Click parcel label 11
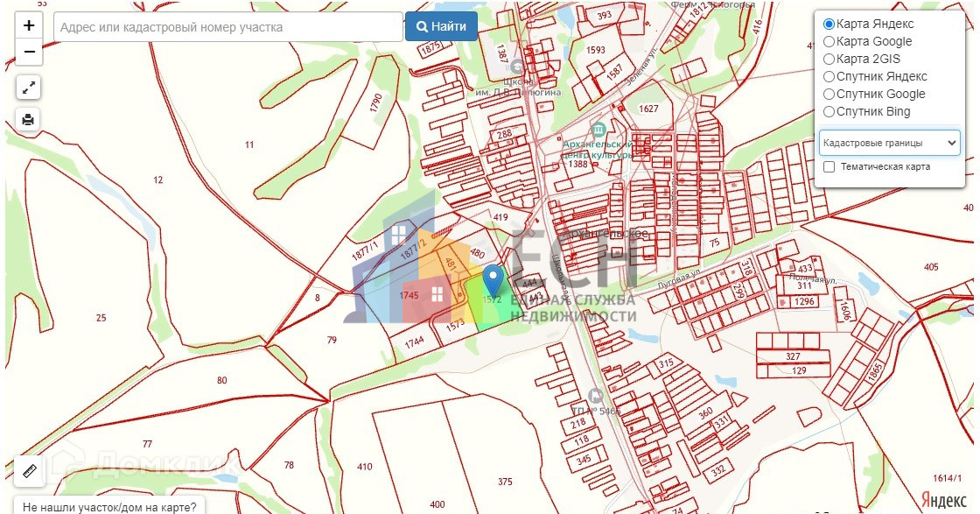 pos(249,144)
